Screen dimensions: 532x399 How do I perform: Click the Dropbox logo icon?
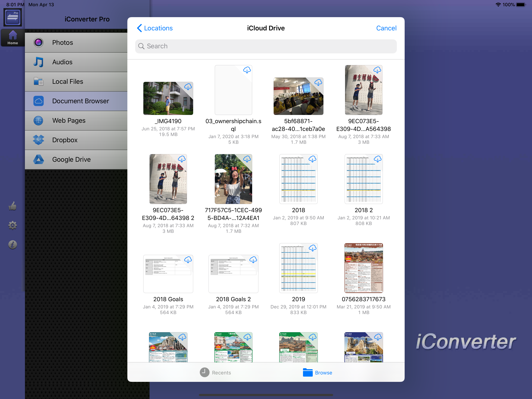click(39, 140)
